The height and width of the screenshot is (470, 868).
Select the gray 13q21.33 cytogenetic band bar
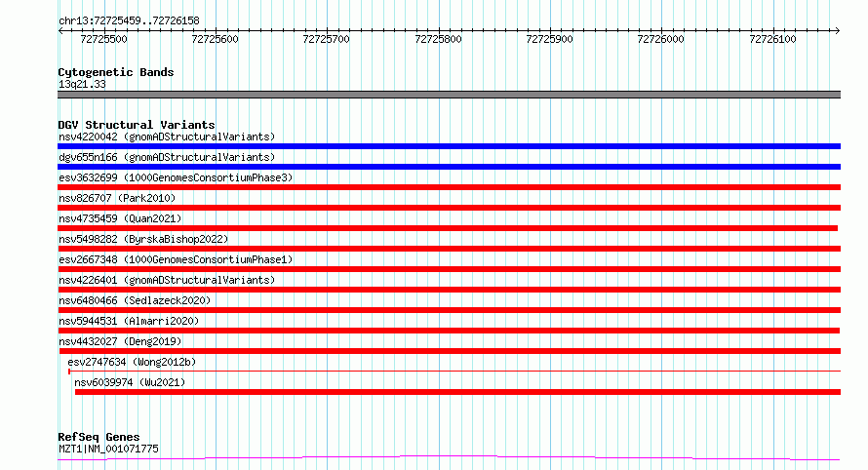449,95
